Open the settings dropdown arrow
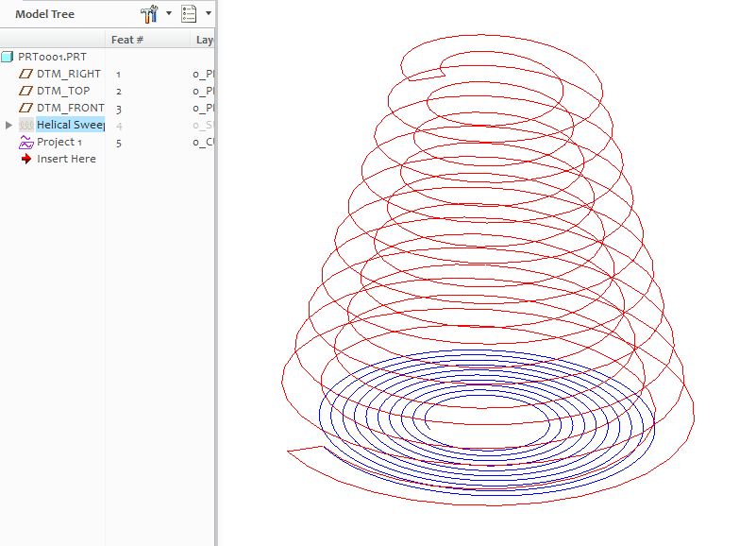Image resolution: width=756 pixels, height=546 pixels. (207, 13)
